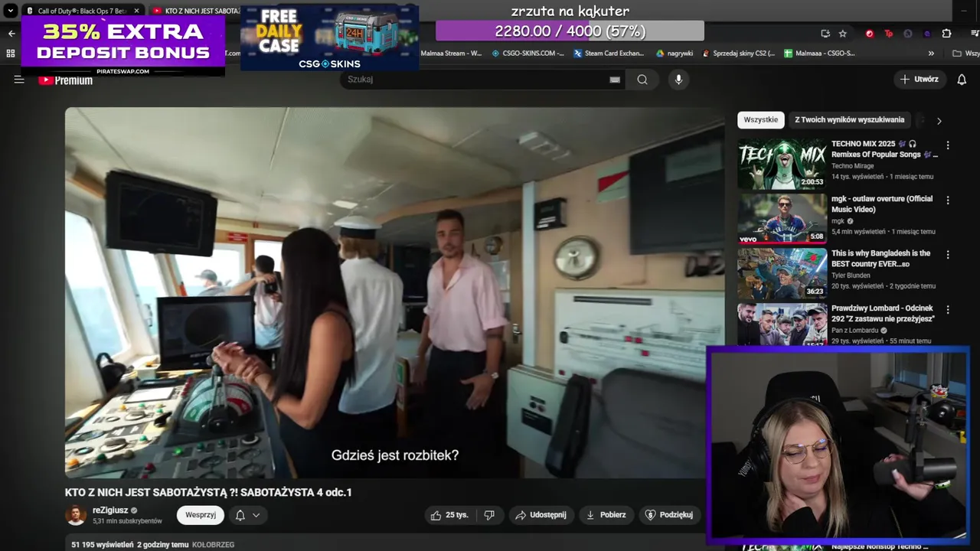Open the Steam Card Exchange bookmark
980x551 pixels.
(x=609, y=54)
